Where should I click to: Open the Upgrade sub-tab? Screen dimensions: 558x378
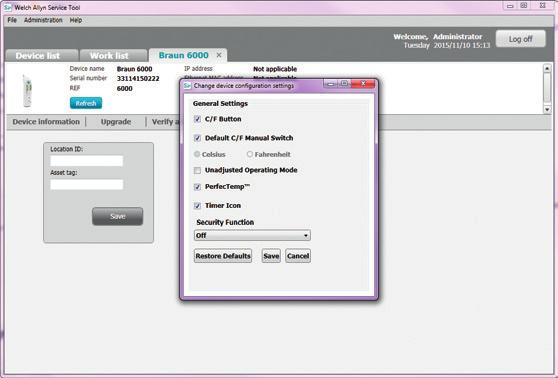point(116,122)
